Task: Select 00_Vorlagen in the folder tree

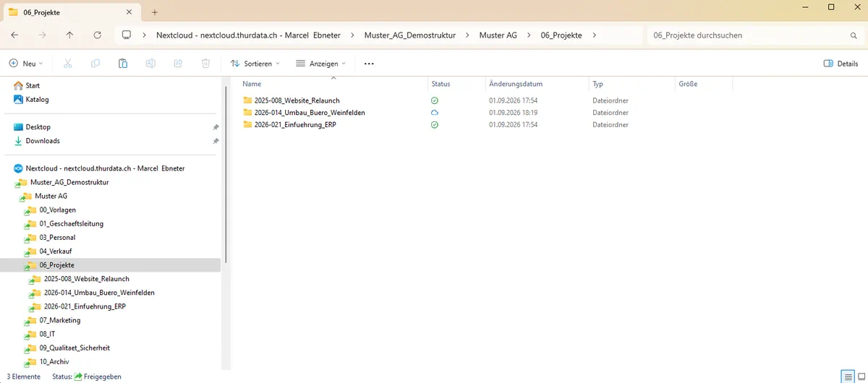Action: [57, 210]
